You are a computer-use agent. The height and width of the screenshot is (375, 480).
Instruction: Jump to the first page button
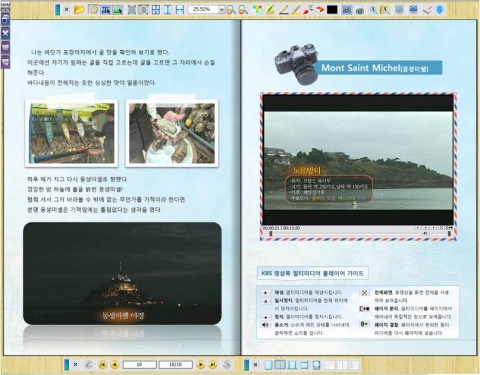pyautogui.click(x=103, y=364)
